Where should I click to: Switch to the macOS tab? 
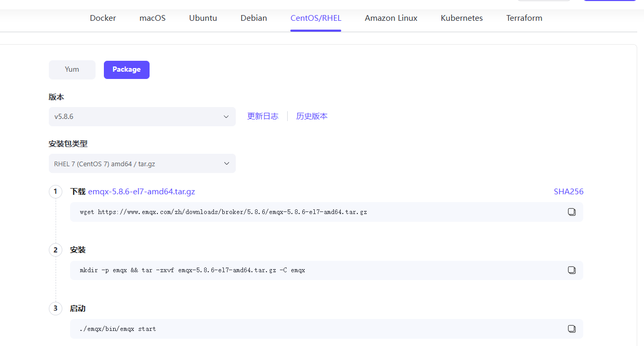click(152, 18)
